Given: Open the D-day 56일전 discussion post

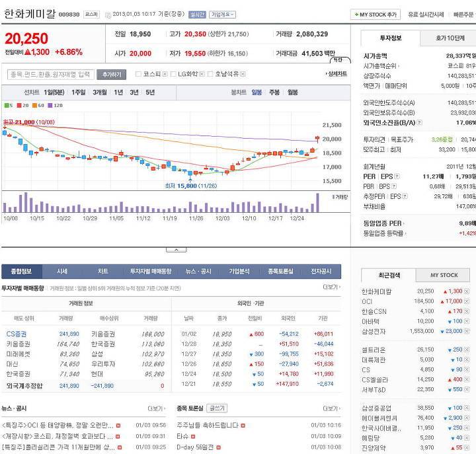Looking at the screenshot, I should point(195,447).
